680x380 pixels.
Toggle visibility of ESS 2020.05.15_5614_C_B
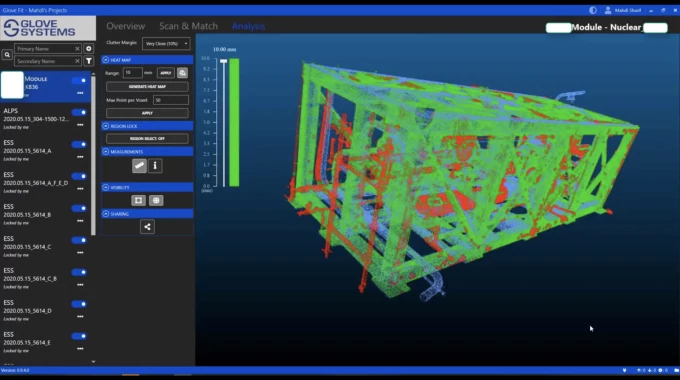(x=79, y=272)
